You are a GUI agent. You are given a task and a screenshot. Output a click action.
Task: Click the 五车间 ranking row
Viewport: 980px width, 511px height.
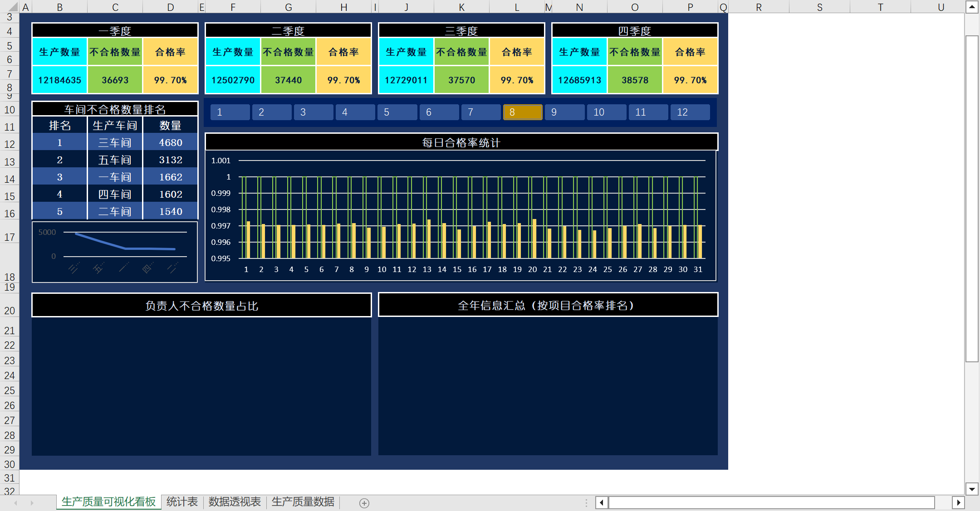[115, 160]
